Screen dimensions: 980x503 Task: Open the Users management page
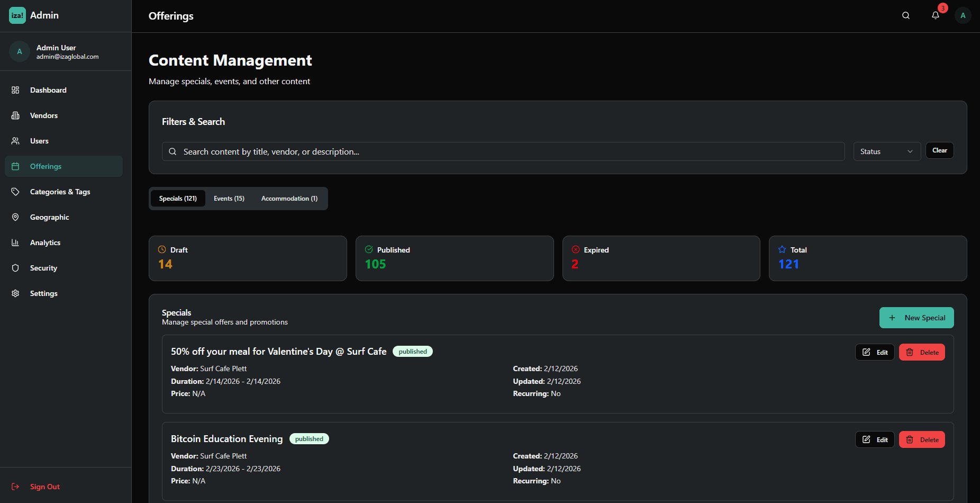tap(39, 141)
